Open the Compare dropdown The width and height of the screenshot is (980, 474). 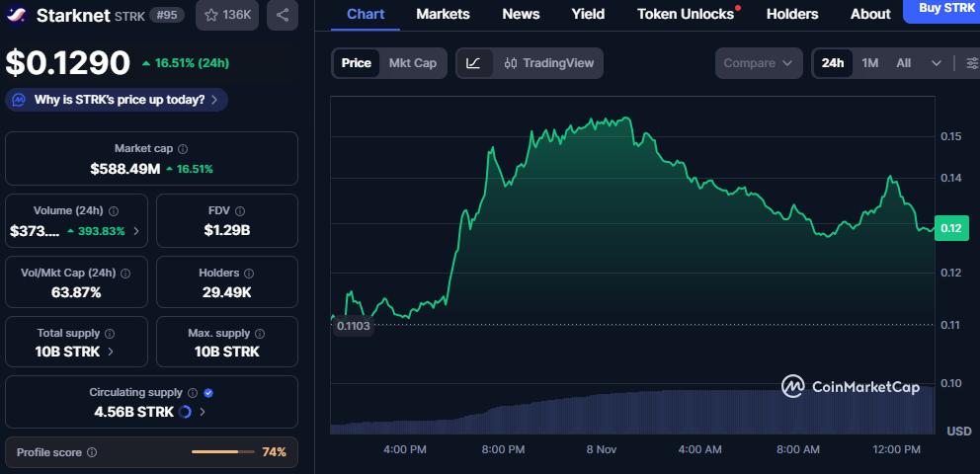click(758, 63)
